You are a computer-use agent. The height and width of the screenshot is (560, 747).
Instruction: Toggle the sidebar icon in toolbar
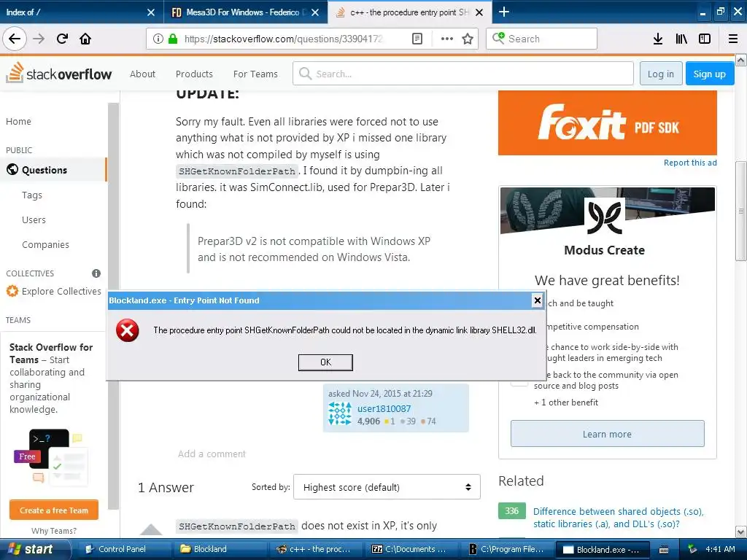click(x=705, y=39)
